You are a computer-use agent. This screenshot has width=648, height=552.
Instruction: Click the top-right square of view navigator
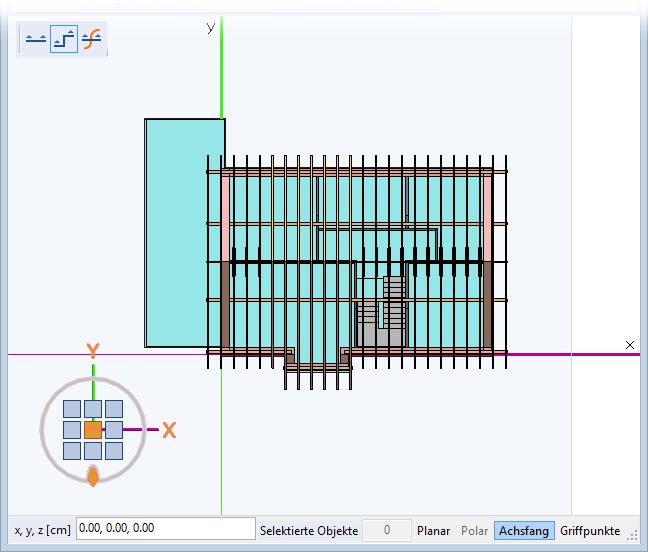tap(114, 409)
